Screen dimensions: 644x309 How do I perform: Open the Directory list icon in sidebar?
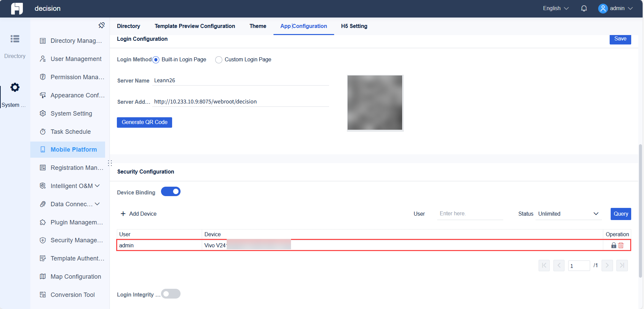click(x=15, y=39)
